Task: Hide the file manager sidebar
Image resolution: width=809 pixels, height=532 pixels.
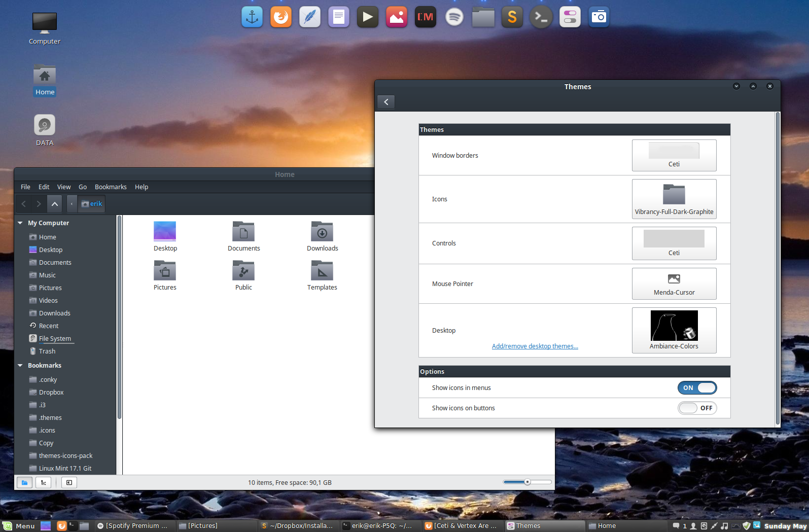Action: coord(69,482)
